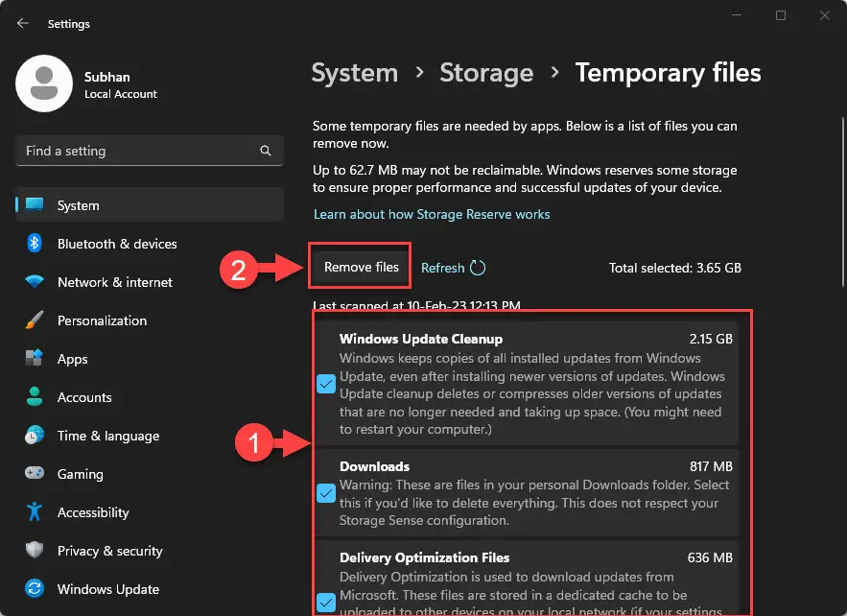Select Time & language

[x=150, y=435]
